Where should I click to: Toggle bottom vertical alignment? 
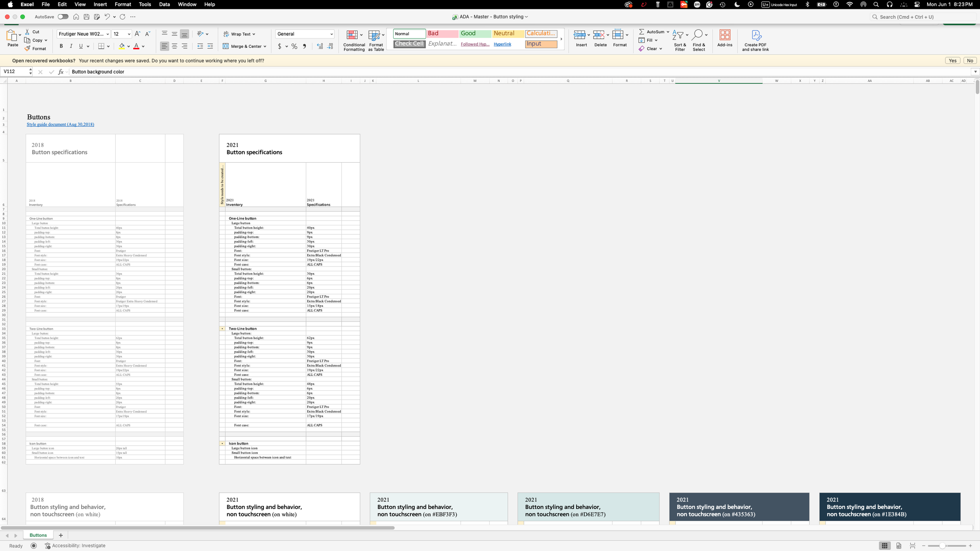(x=185, y=34)
